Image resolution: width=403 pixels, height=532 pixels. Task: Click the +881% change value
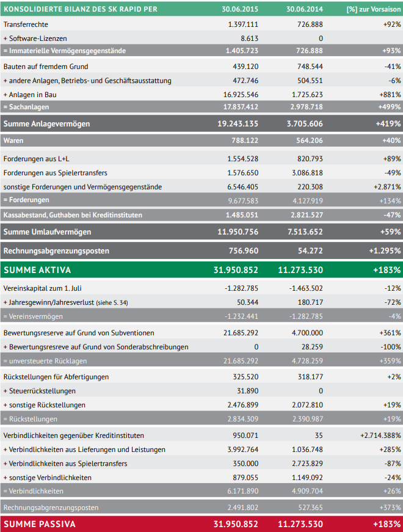390,95
